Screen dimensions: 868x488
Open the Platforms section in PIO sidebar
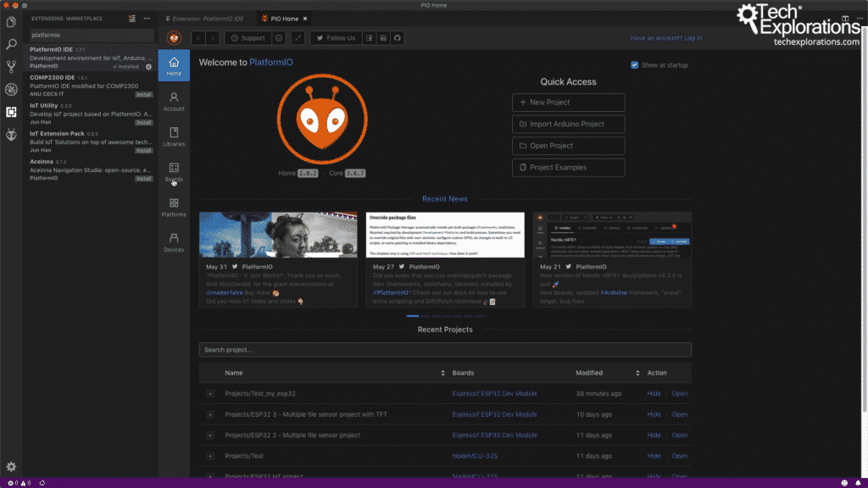(174, 208)
